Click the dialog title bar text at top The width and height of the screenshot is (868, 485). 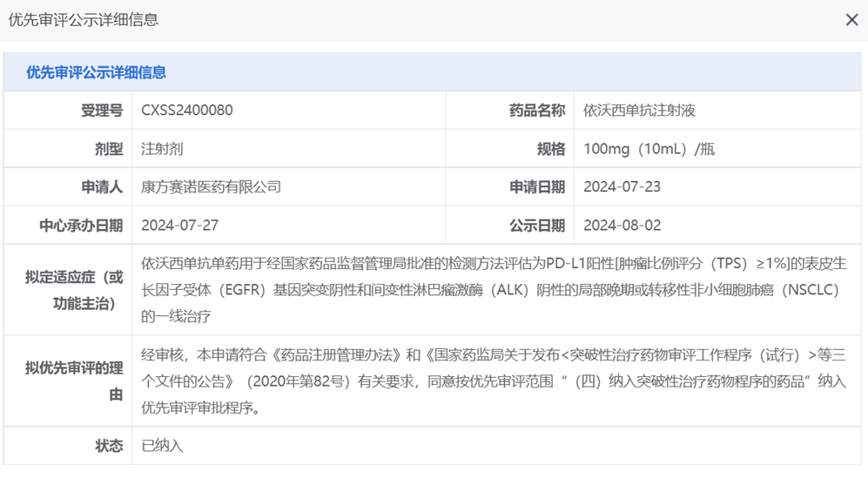click(84, 20)
